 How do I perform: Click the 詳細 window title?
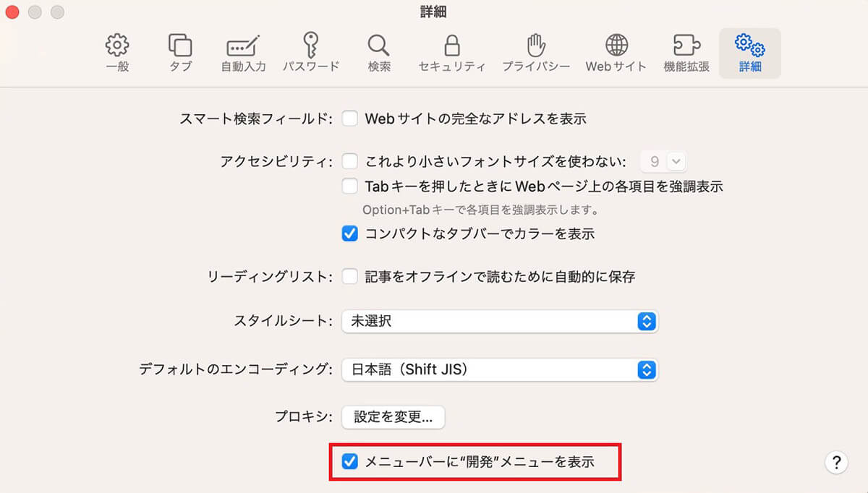(x=434, y=12)
